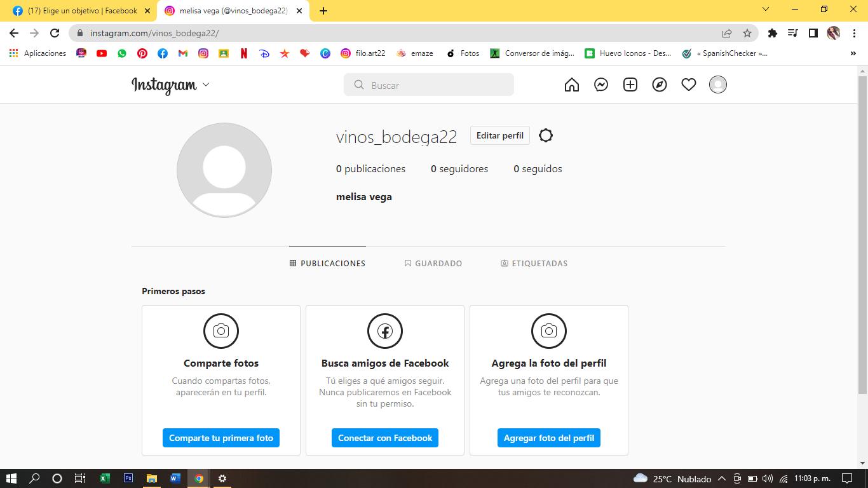Open the SpanishChecker bookmark
The image size is (868, 488).
pos(724,53)
